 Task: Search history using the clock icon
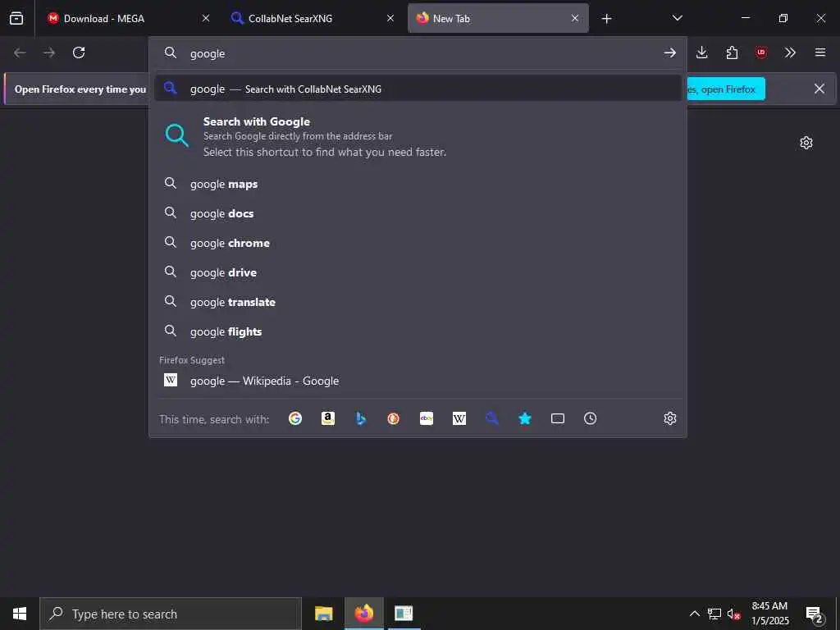pyautogui.click(x=591, y=418)
